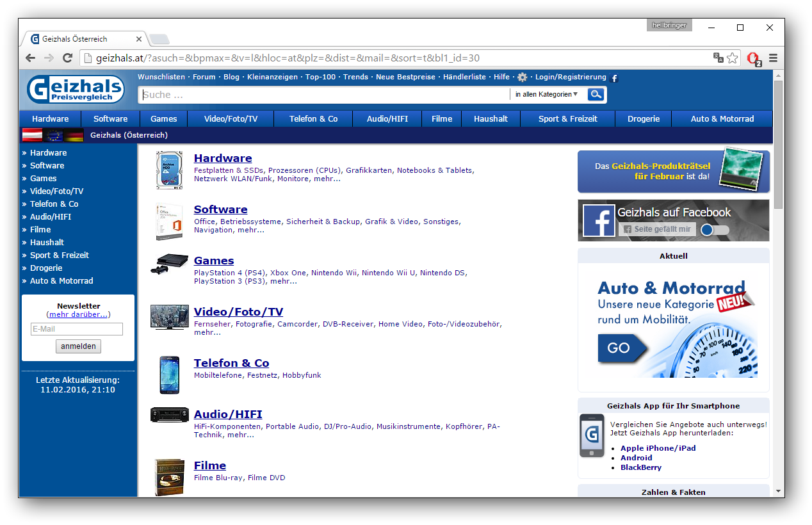Open the Geizhals-Produkträtsel für Februar banner
Viewport: 812px width, 525px height.
[673, 171]
